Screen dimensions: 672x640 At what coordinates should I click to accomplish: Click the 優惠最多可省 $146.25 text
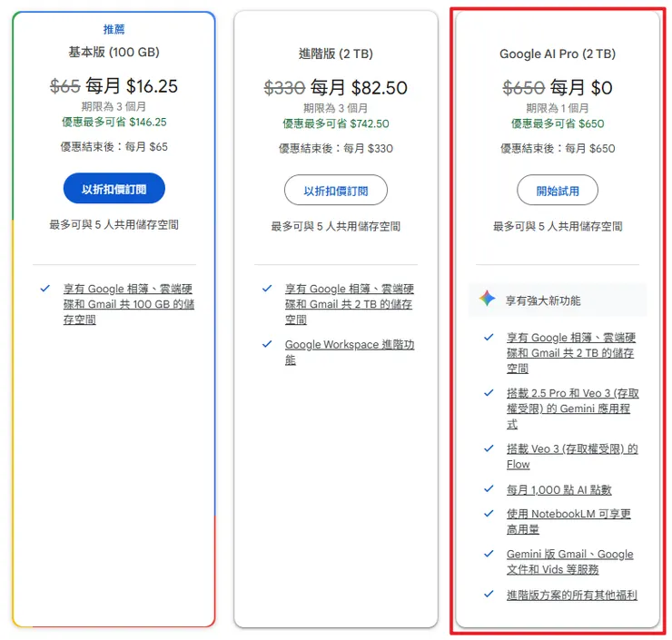tap(114, 122)
